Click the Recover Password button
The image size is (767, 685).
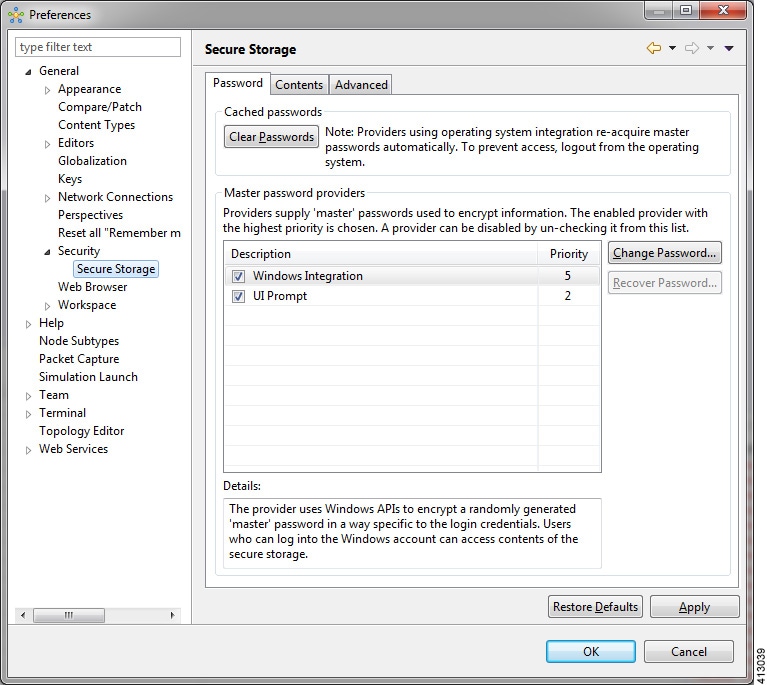click(x=664, y=283)
